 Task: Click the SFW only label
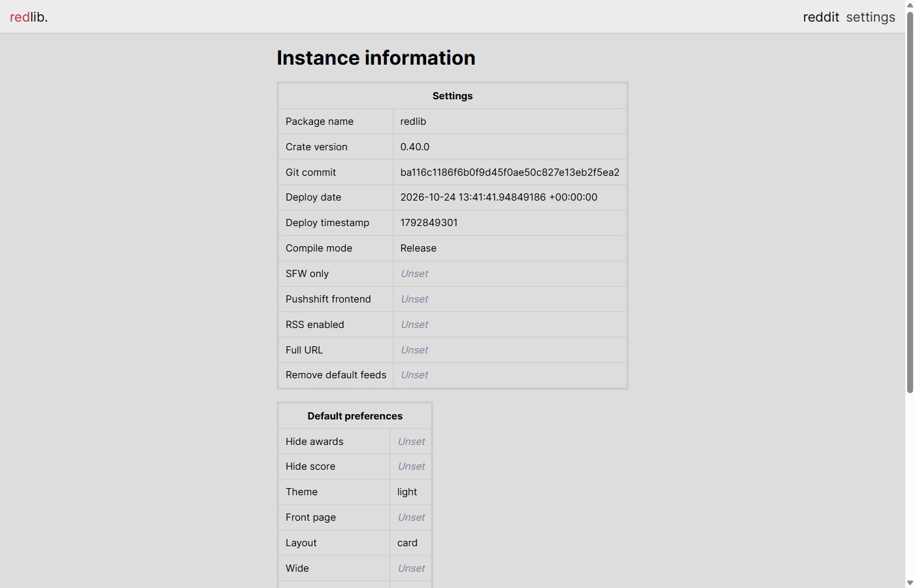pyautogui.click(x=307, y=274)
